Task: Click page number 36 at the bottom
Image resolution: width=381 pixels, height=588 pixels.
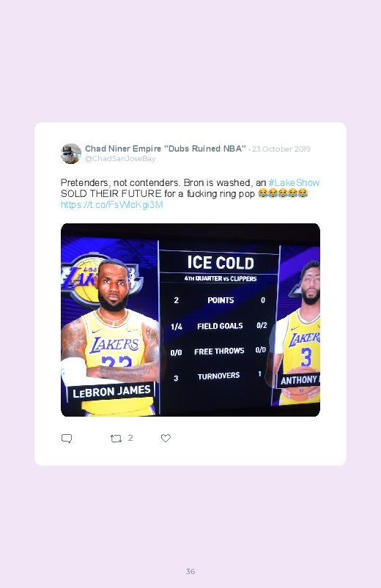Action: tap(190, 571)
